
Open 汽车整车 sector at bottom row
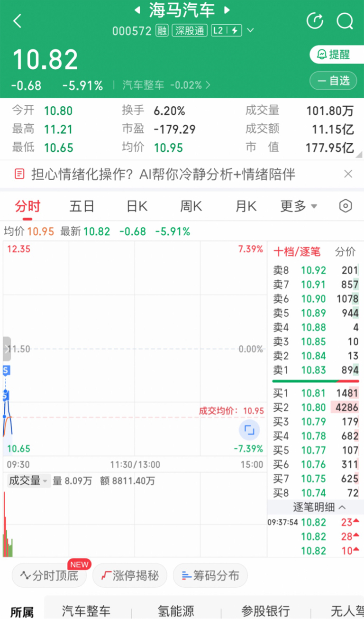tap(86, 611)
